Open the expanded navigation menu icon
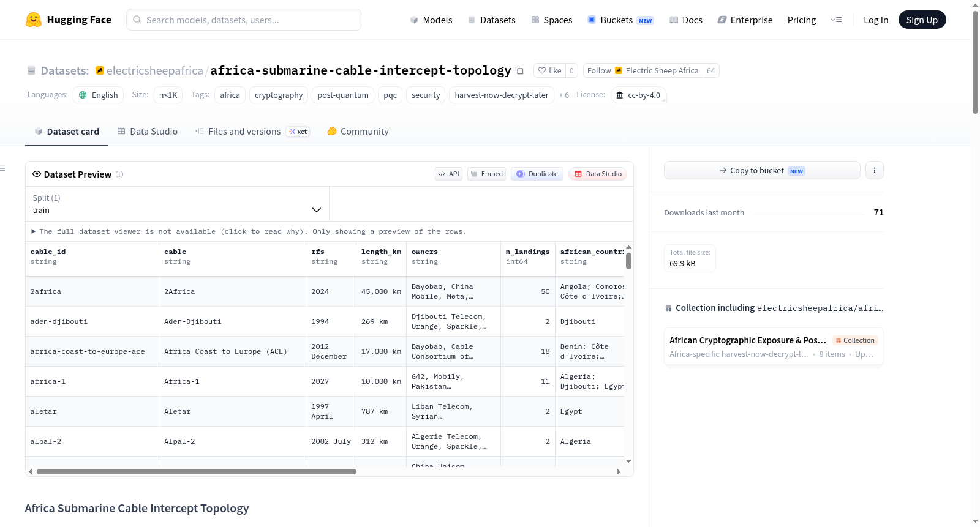This screenshot has height=527, width=980. click(836, 20)
